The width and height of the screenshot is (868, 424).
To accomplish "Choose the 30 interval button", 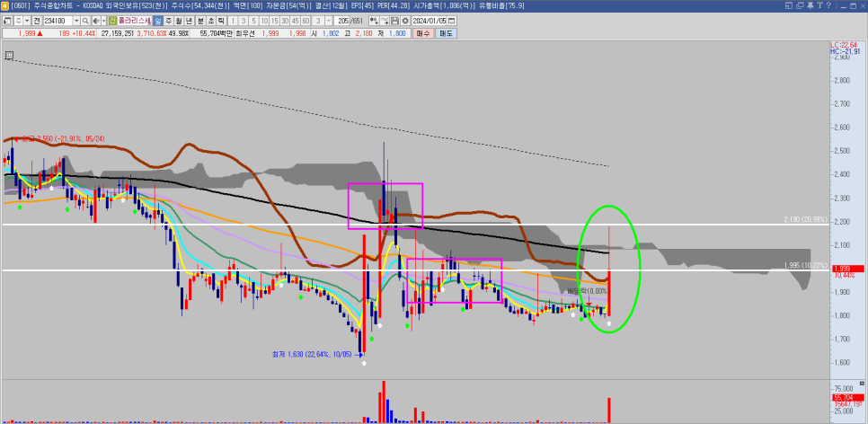I will [285, 21].
